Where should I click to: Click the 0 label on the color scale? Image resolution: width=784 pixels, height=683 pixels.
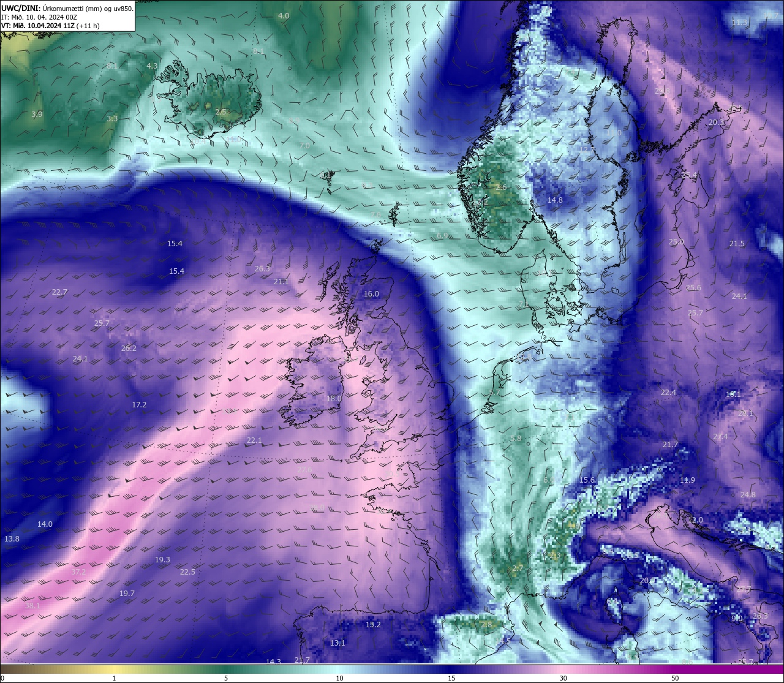[2, 678]
